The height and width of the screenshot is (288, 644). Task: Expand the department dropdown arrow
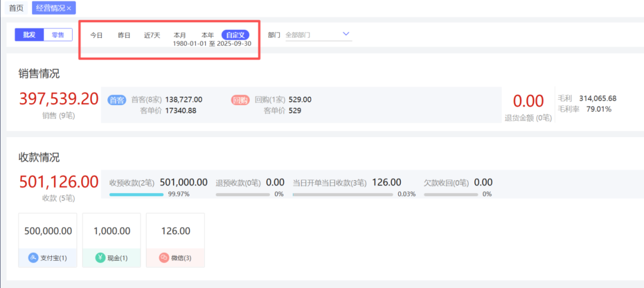[x=346, y=35]
